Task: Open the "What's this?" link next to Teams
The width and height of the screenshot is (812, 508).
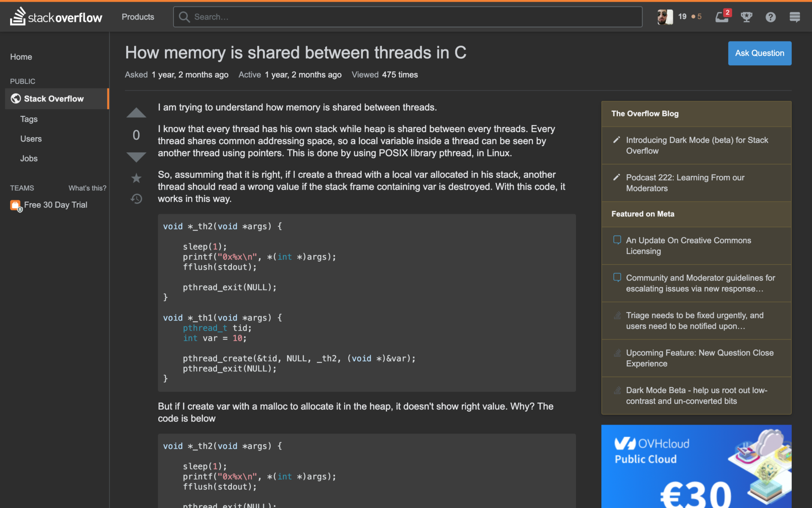Action: click(87, 188)
